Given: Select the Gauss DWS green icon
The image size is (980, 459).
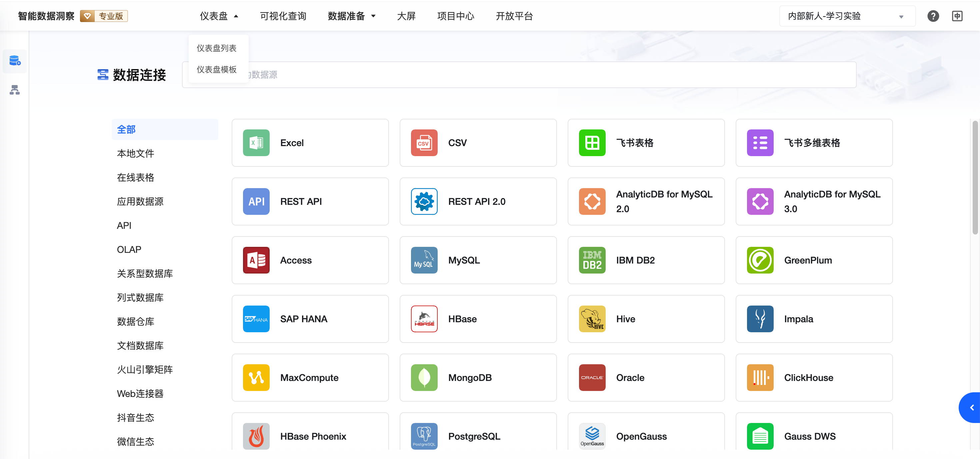Looking at the screenshot, I should click(760, 436).
